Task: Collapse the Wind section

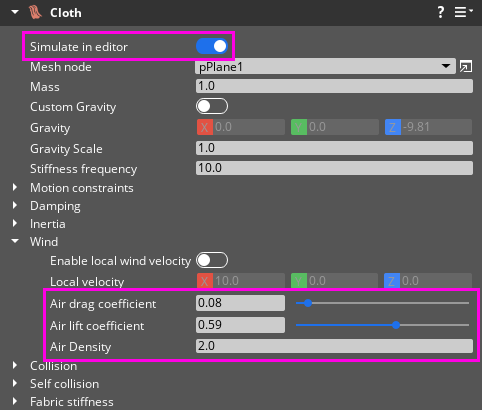Action: [15, 241]
